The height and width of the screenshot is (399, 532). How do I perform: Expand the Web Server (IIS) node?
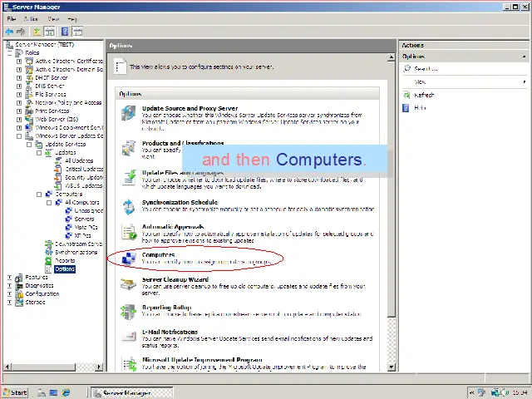pyautogui.click(x=19, y=119)
